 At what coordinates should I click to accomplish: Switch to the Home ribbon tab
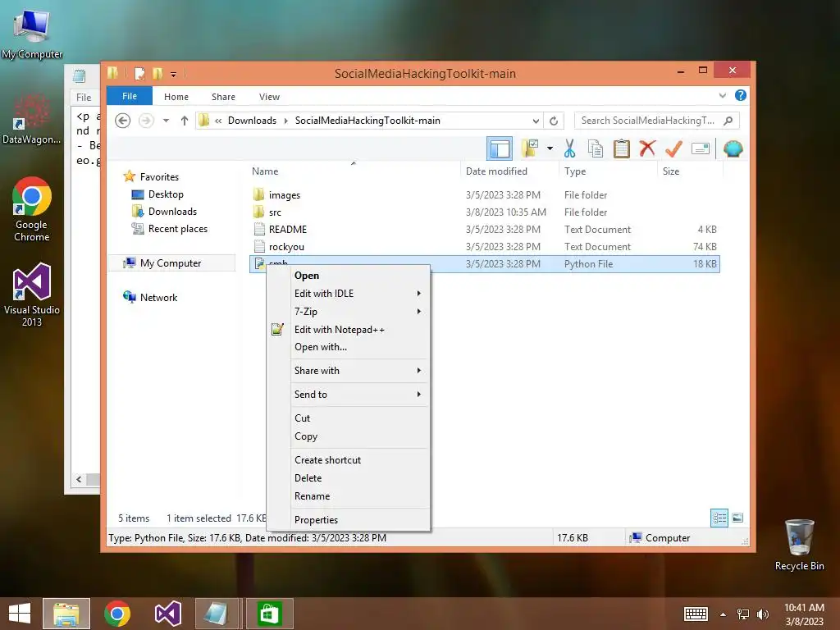tap(176, 97)
